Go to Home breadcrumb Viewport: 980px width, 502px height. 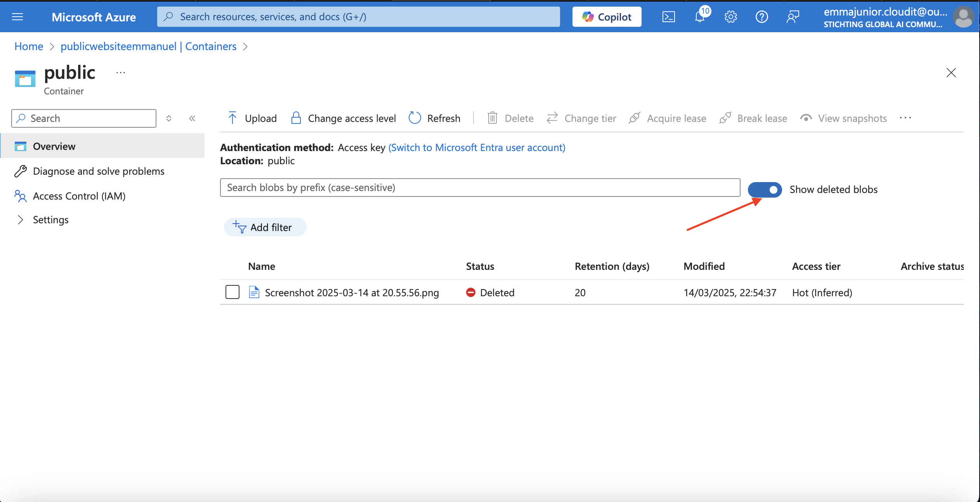[29, 46]
